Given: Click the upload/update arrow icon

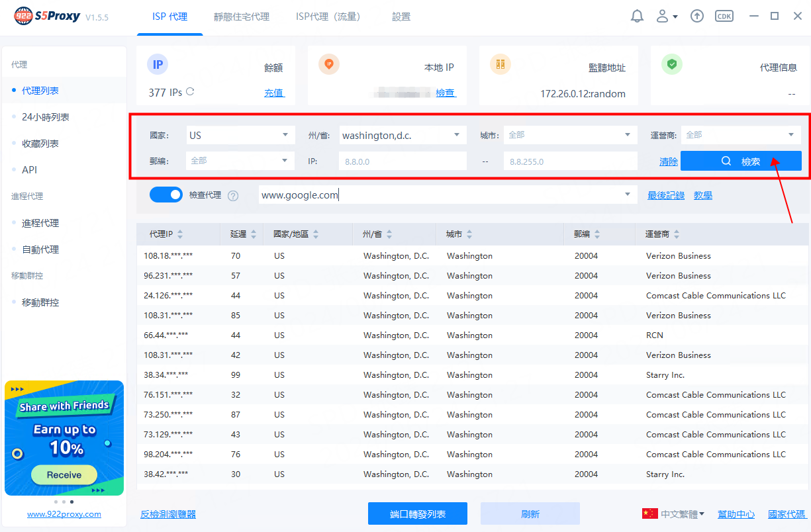Looking at the screenshot, I should 696,17.
